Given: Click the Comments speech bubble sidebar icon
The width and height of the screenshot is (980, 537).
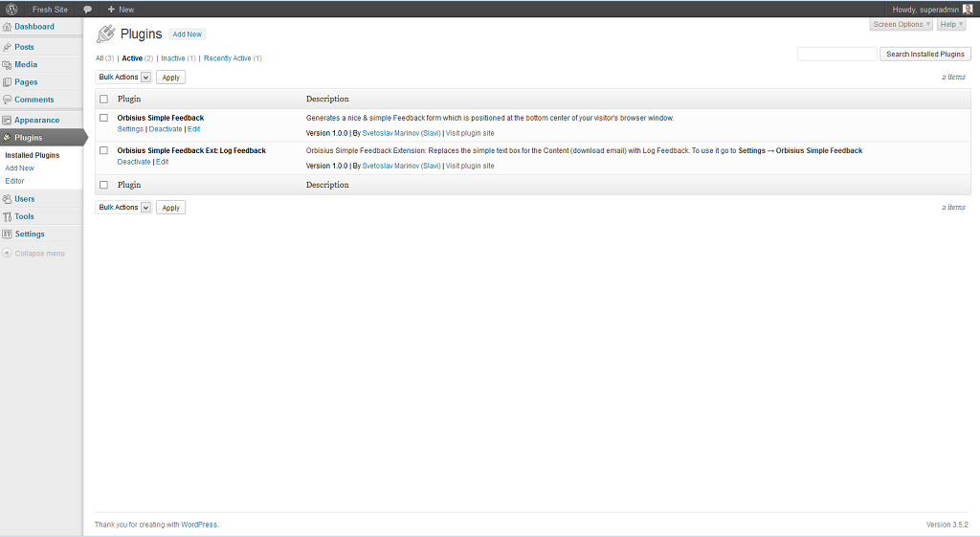Looking at the screenshot, I should click(x=7, y=100).
